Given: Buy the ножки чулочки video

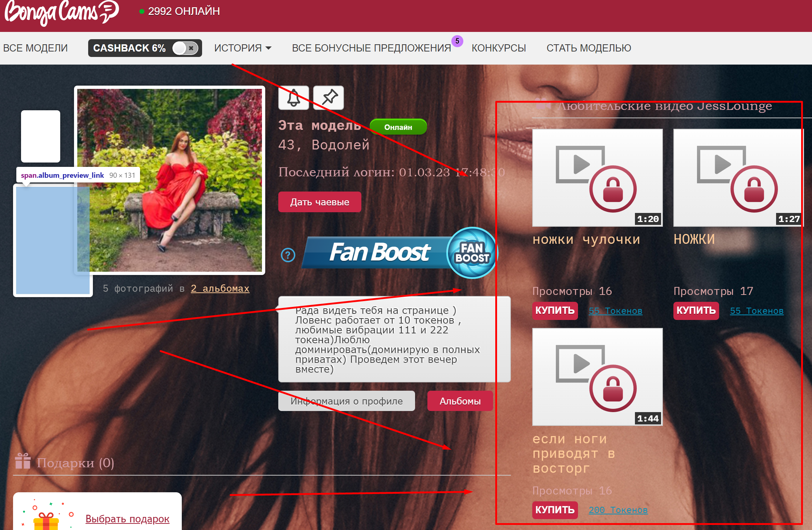Looking at the screenshot, I should click(555, 311).
